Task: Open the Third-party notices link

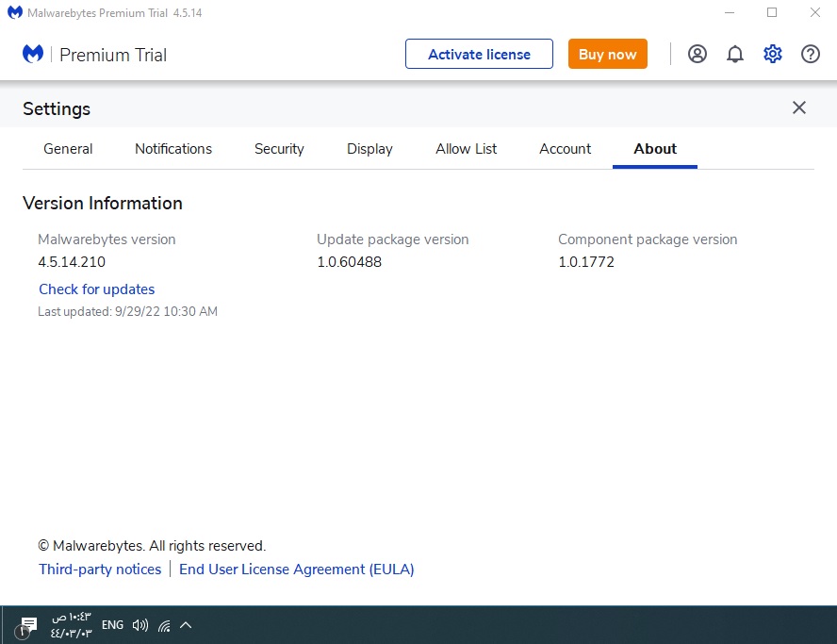Action: point(100,570)
